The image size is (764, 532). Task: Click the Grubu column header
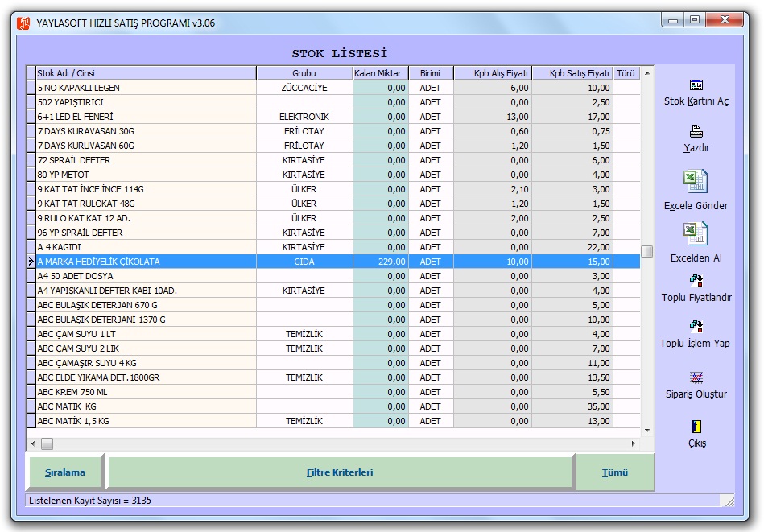click(304, 73)
